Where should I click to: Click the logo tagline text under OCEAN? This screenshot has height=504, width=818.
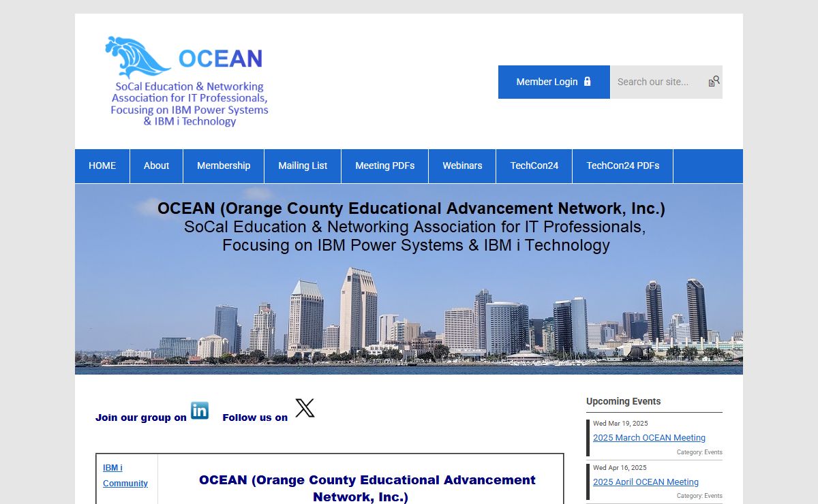(190, 104)
